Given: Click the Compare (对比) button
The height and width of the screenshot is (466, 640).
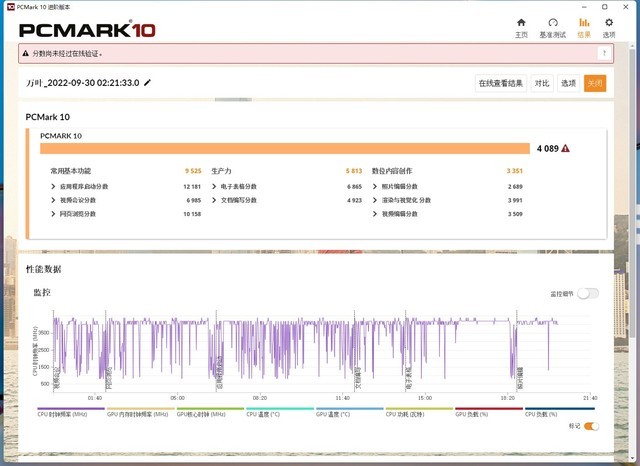Looking at the screenshot, I should [542, 83].
